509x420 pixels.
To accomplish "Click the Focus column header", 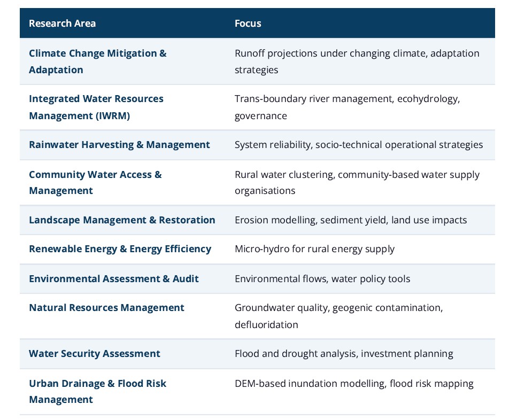I will (x=248, y=24).
